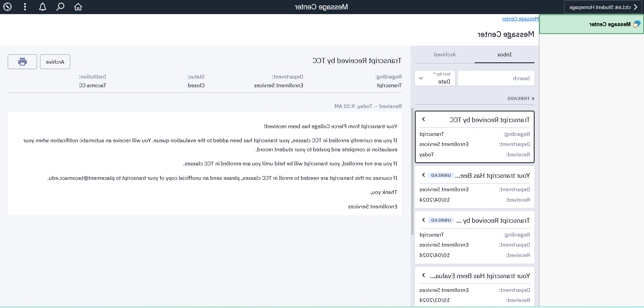Click the 'Message Center' page heading

[x=506, y=34]
